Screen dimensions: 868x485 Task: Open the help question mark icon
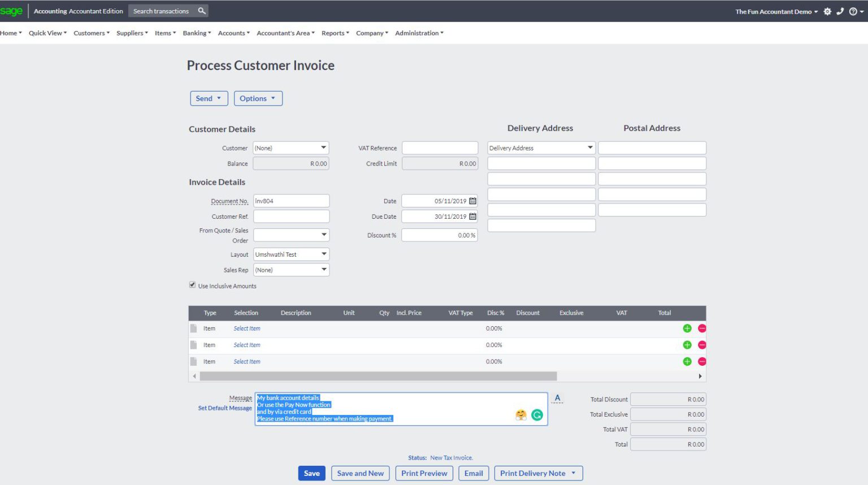click(854, 11)
